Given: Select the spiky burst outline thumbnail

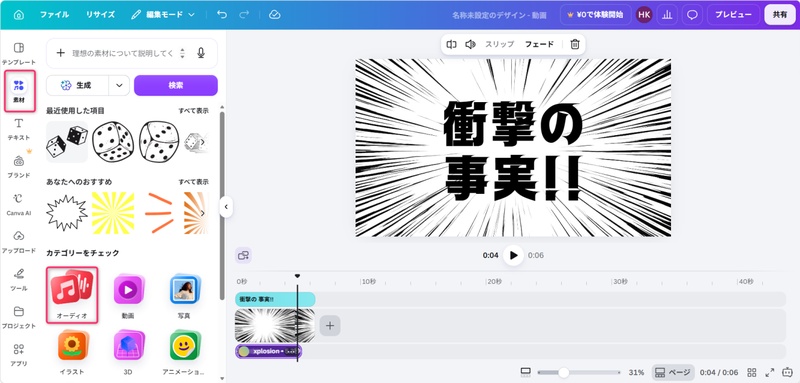Looking at the screenshot, I should pyautogui.click(x=67, y=213).
